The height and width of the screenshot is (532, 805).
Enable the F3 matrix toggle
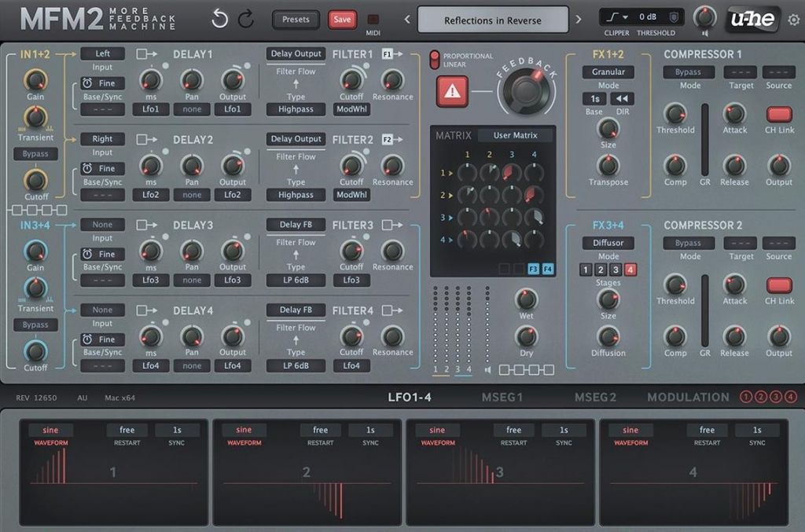534,270
